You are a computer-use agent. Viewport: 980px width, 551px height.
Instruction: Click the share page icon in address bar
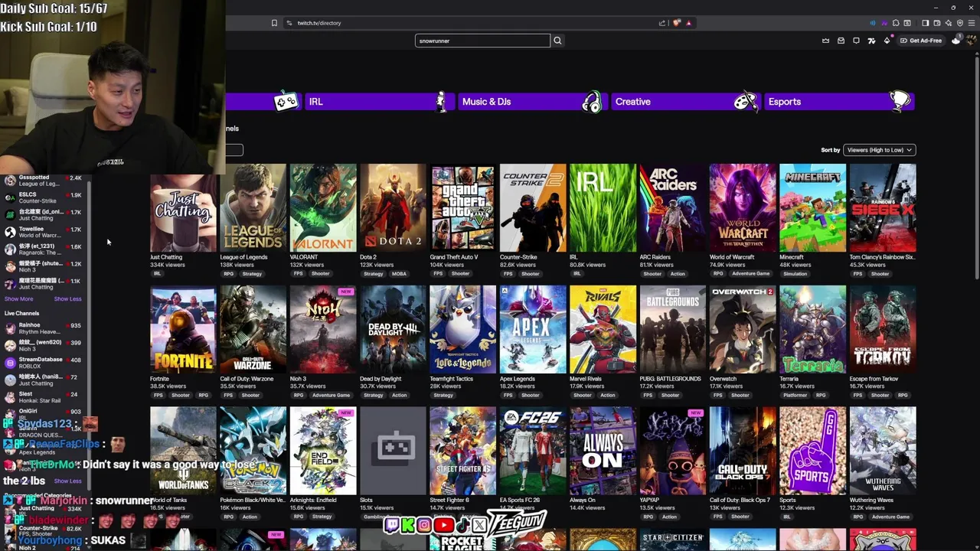[x=662, y=23]
